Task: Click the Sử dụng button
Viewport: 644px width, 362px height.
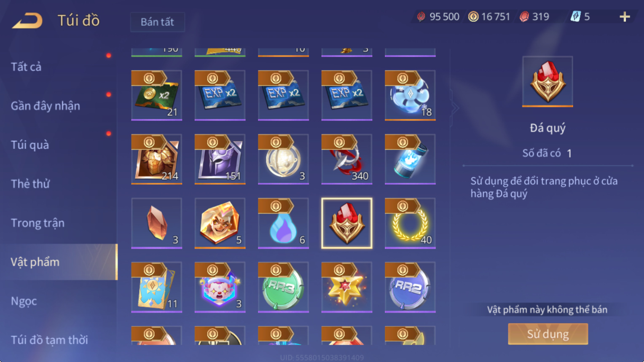Action: (x=548, y=334)
